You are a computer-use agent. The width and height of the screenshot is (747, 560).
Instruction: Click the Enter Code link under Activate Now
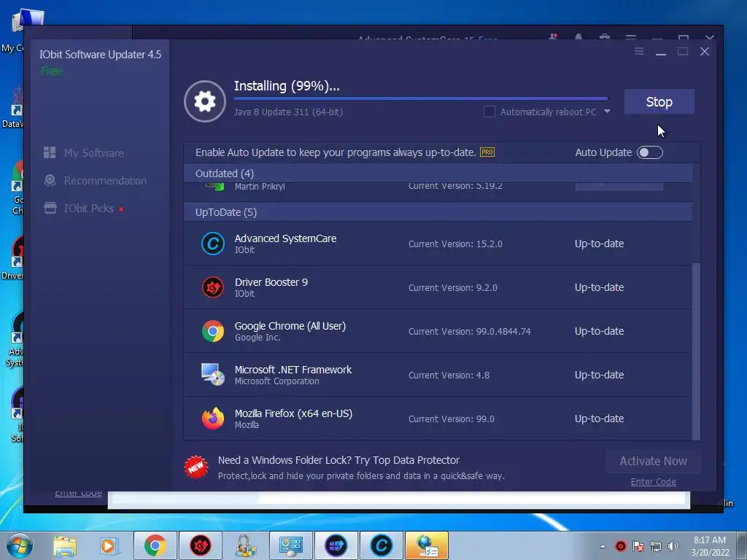(x=653, y=482)
